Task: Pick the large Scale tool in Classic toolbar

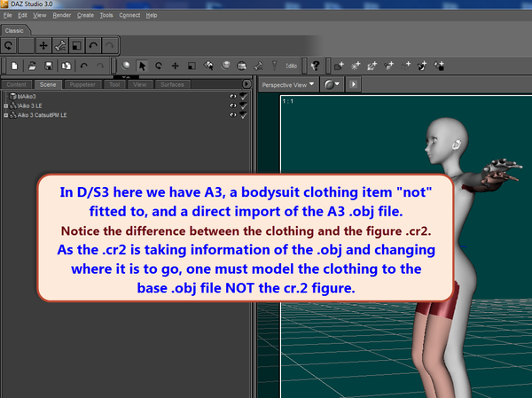Action: pos(76,45)
